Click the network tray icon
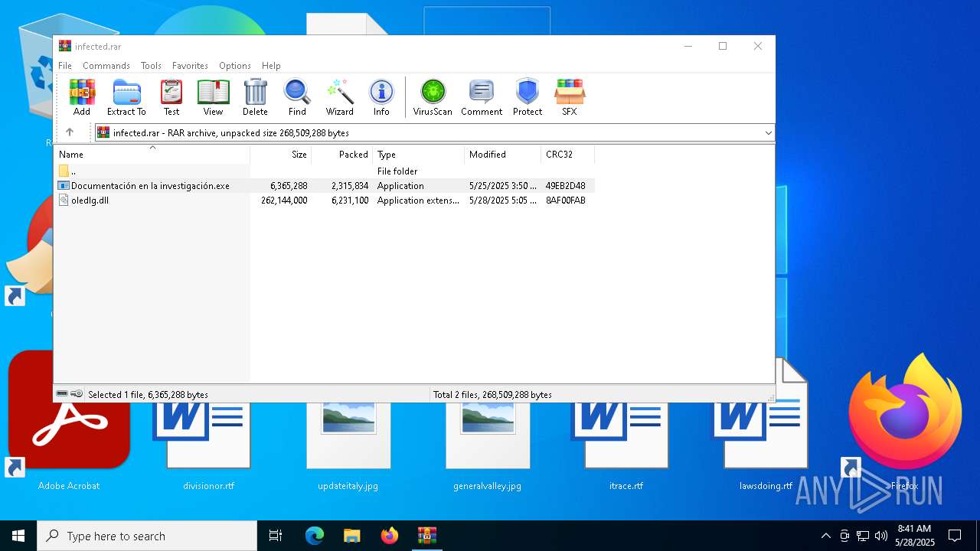 [x=863, y=536]
